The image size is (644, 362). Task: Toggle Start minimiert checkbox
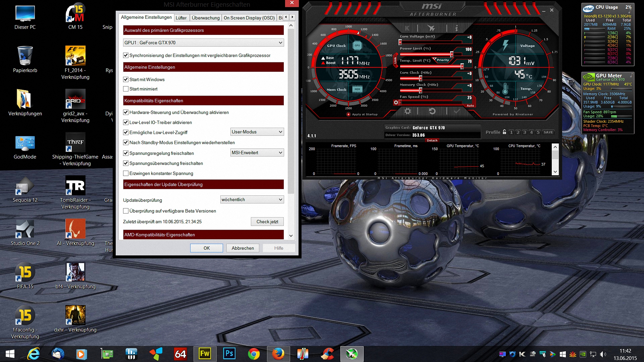(x=126, y=89)
